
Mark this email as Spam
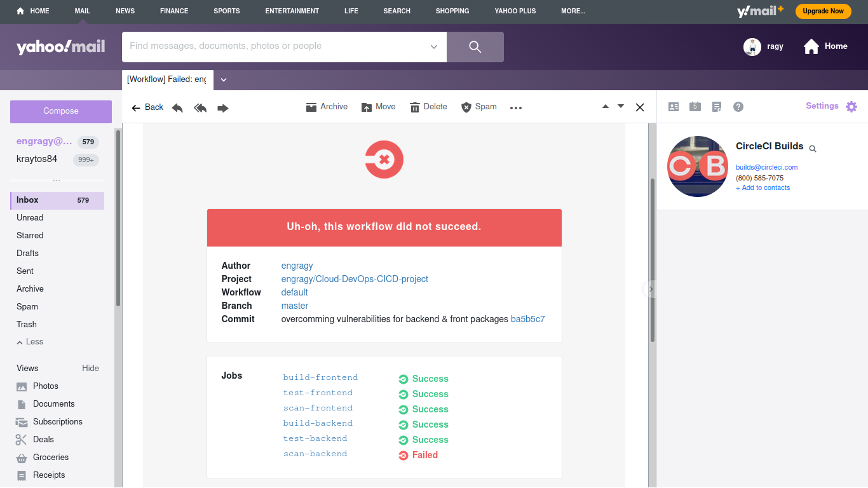(x=478, y=107)
